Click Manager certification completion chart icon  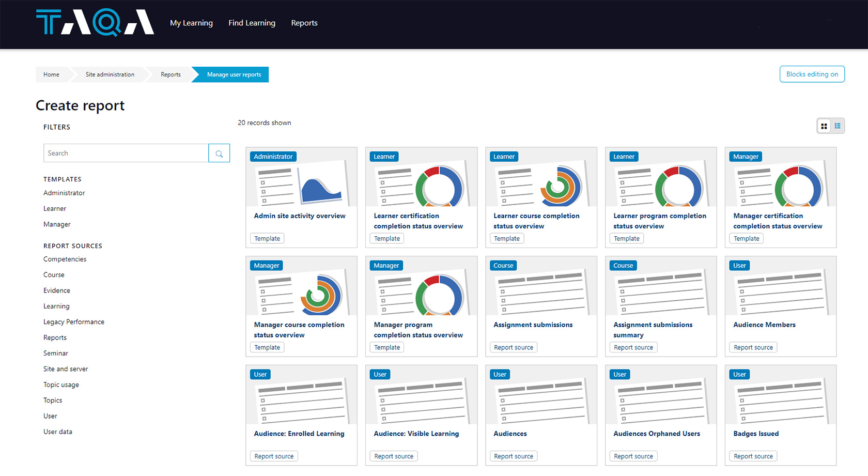[798, 186]
